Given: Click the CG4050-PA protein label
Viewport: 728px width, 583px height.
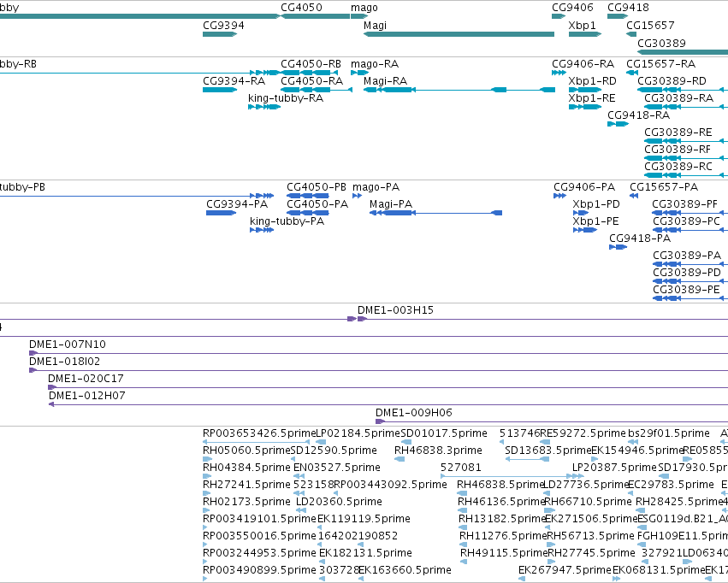Looking at the screenshot, I should pos(317,204).
